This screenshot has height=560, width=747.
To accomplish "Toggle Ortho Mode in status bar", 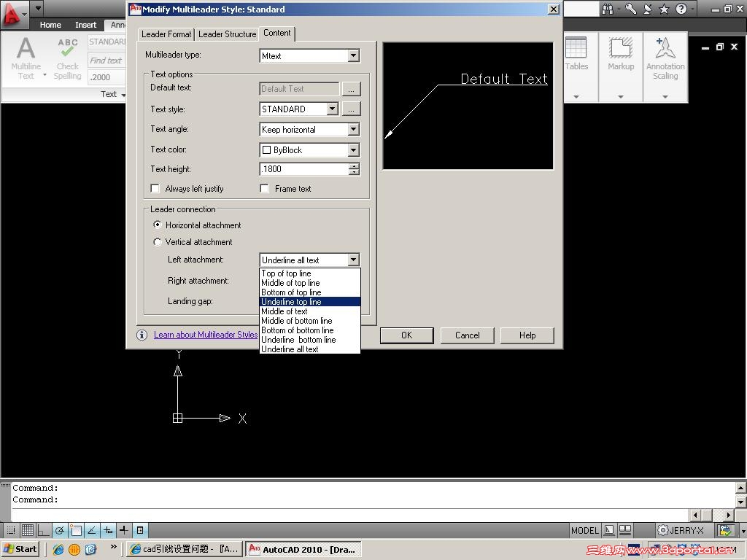I will click(43, 530).
